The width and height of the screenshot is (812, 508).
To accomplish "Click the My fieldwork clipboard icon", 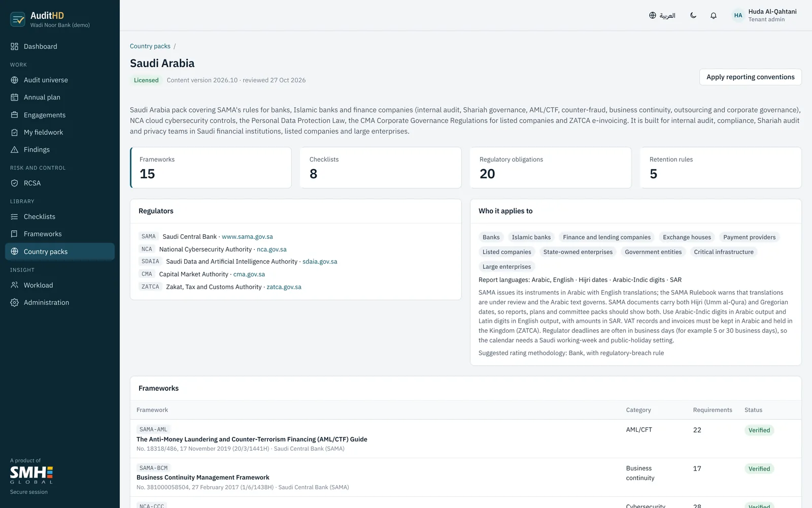I will coord(14,132).
